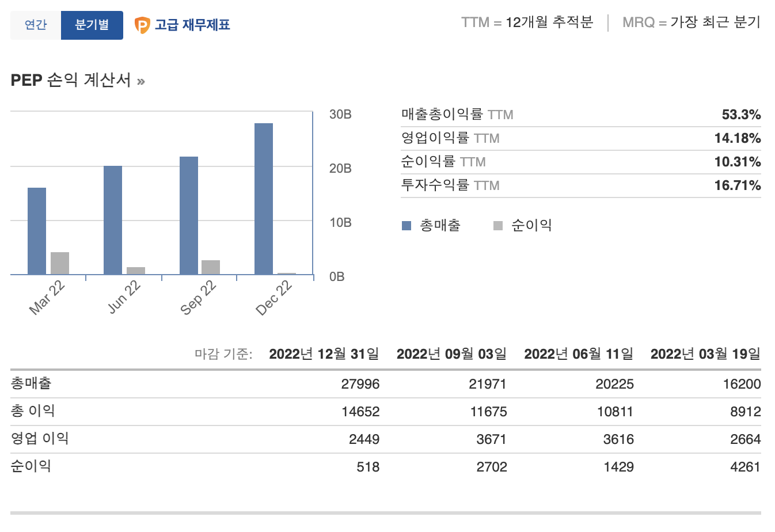The image size is (775, 532).
Task: Click the MRQ = 가장 최근 분기 note
Action: pyautogui.click(x=692, y=22)
